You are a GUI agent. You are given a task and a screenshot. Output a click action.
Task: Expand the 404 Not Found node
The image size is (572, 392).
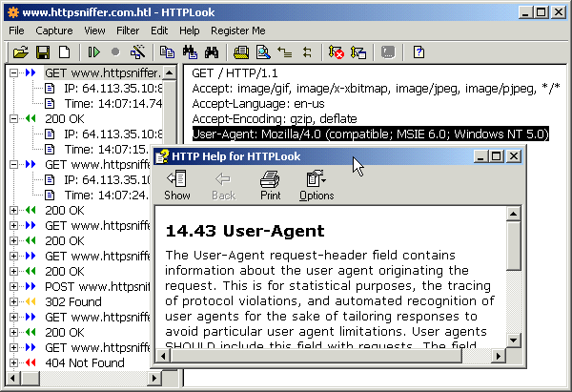(13, 362)
